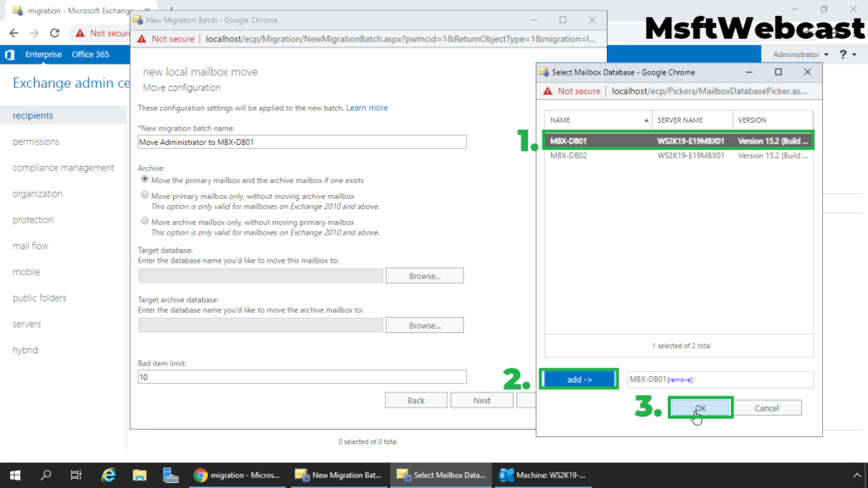Switch to Machine WS2K19 taskbar item
868x488 pixels.
click(x=542, y=474)
